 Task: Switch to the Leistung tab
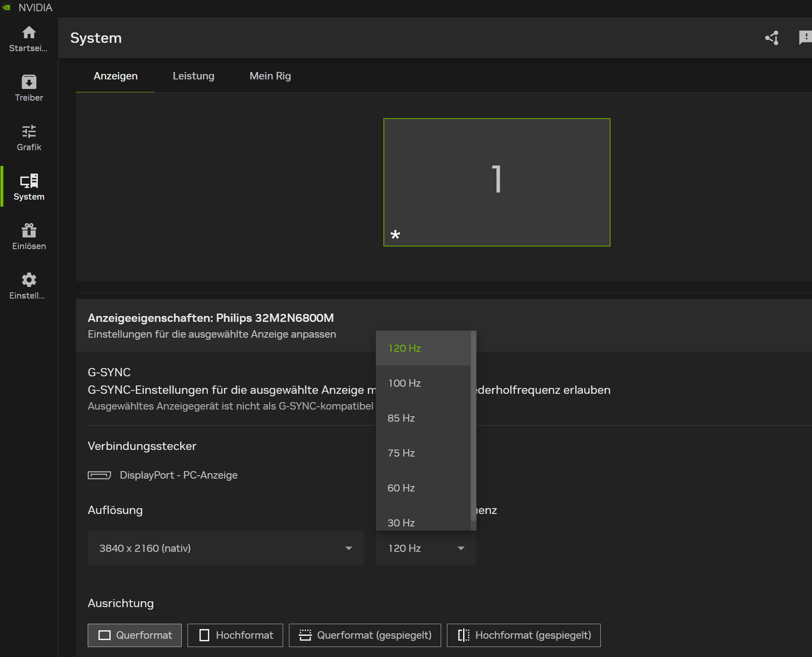(x=193, y=76)
